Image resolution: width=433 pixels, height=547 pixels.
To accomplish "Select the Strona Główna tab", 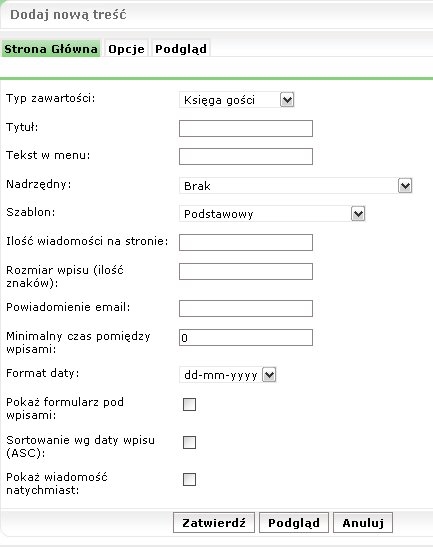I will [x=51, y=49].
